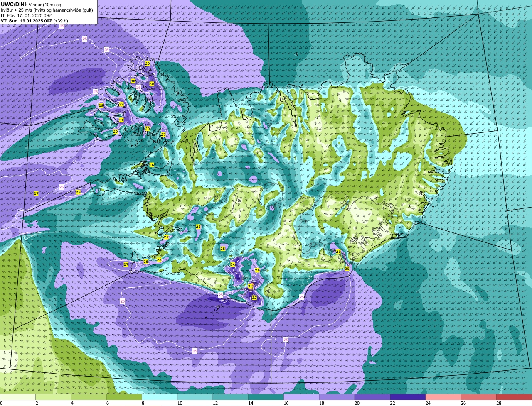Pick the 8–10 m/s light cyan swatch
Screen dimensions: 532x406
pyautogui.click(x=160, y=397)
